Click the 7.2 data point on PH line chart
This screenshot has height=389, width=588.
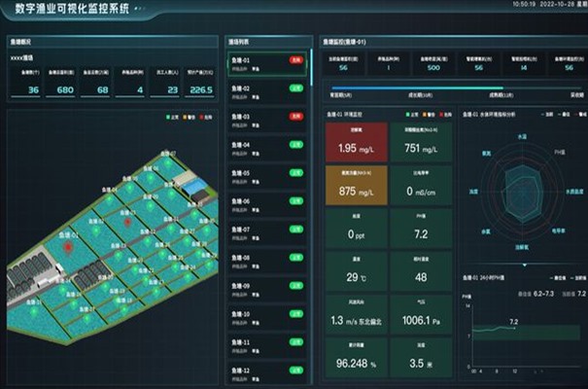[x=514, y=329]
